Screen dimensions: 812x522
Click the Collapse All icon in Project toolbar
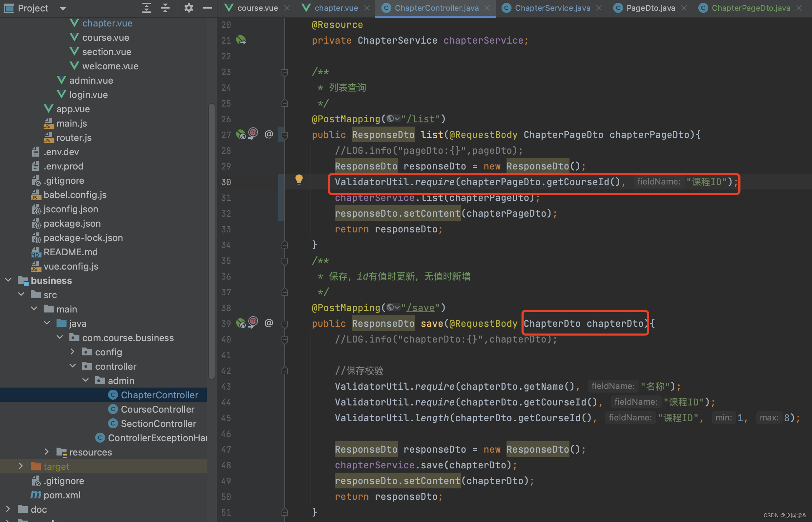(x=165, y=8)
